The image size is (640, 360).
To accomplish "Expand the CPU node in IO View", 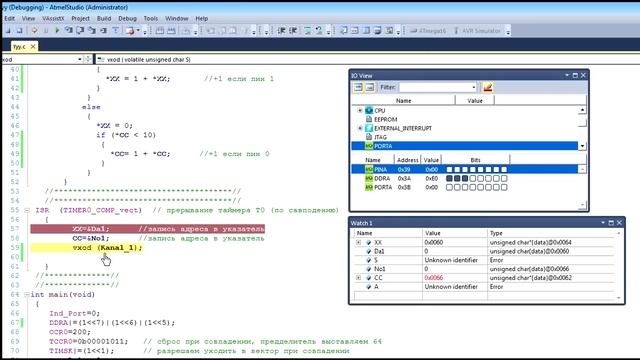I will 360,110.
